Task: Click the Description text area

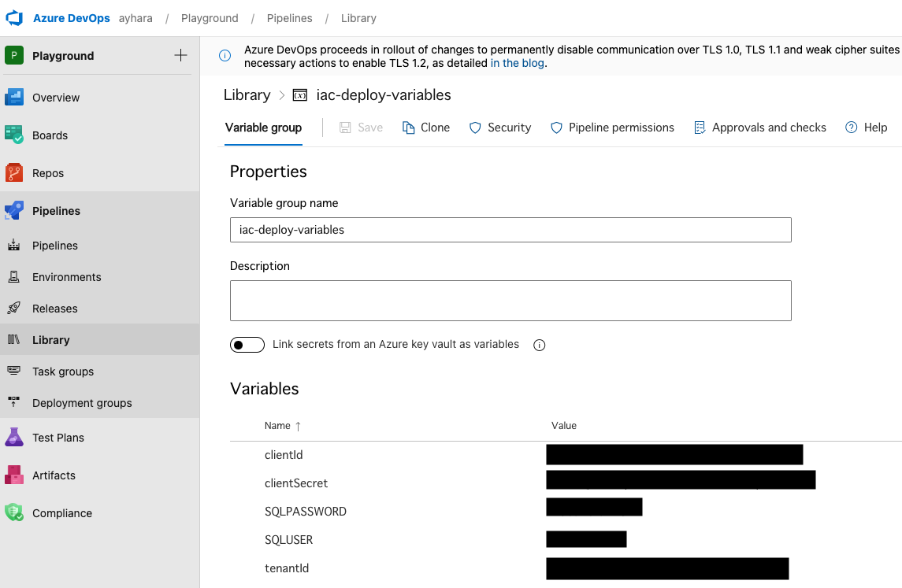Action: click(510, 301)
